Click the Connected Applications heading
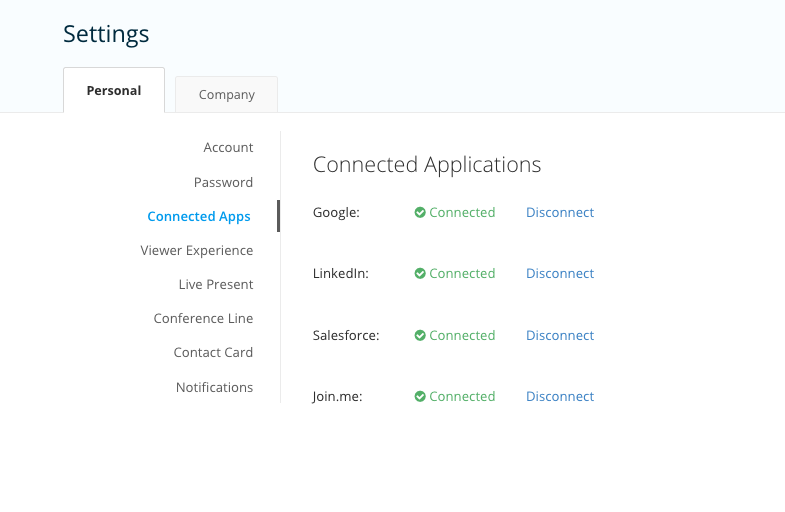785x512 pixels. pos(427,165)
